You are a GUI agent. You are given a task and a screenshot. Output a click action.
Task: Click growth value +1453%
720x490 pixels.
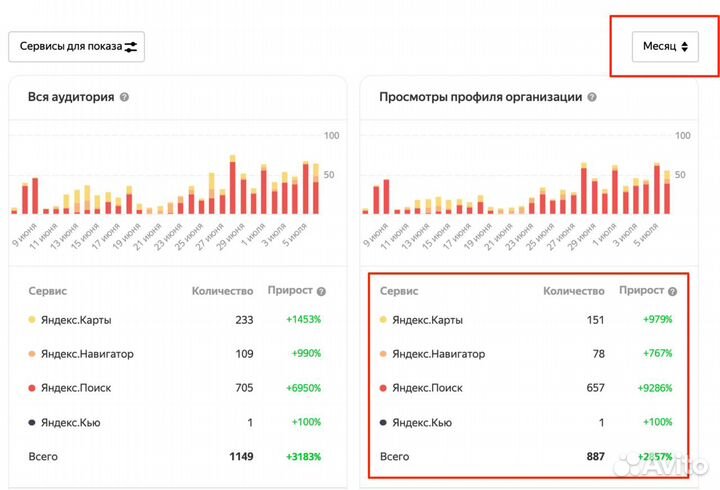[304, 320]
